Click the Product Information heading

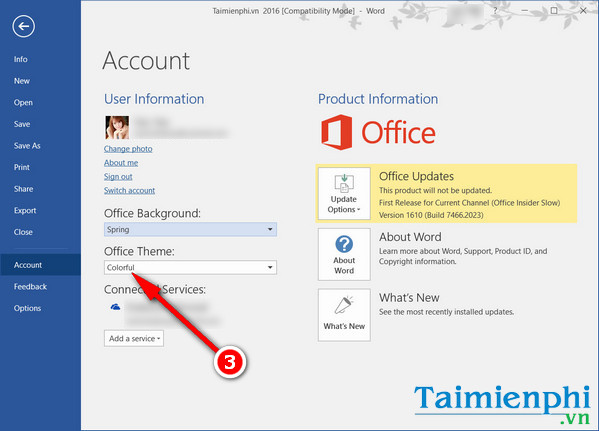pyautogui.click(x=378, y=99)
